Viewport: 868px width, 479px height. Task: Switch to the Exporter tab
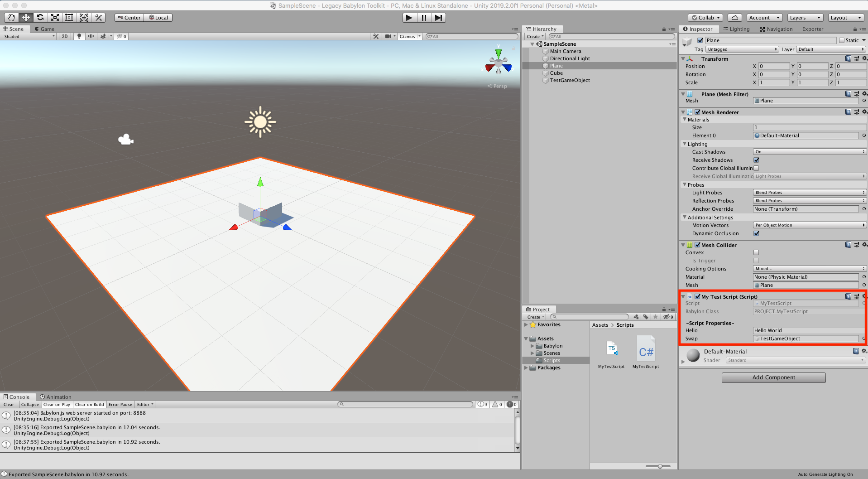[x=813, y=29]
